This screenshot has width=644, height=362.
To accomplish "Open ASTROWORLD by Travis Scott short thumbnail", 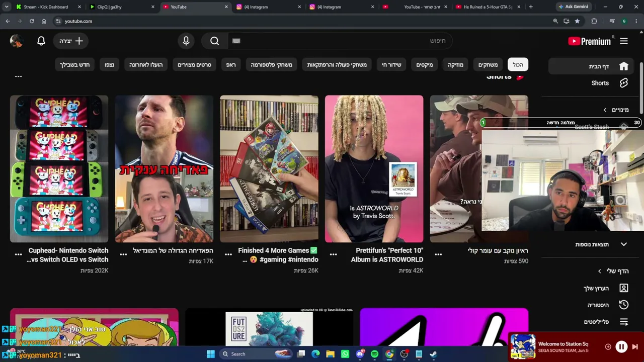I will (374, 169).
